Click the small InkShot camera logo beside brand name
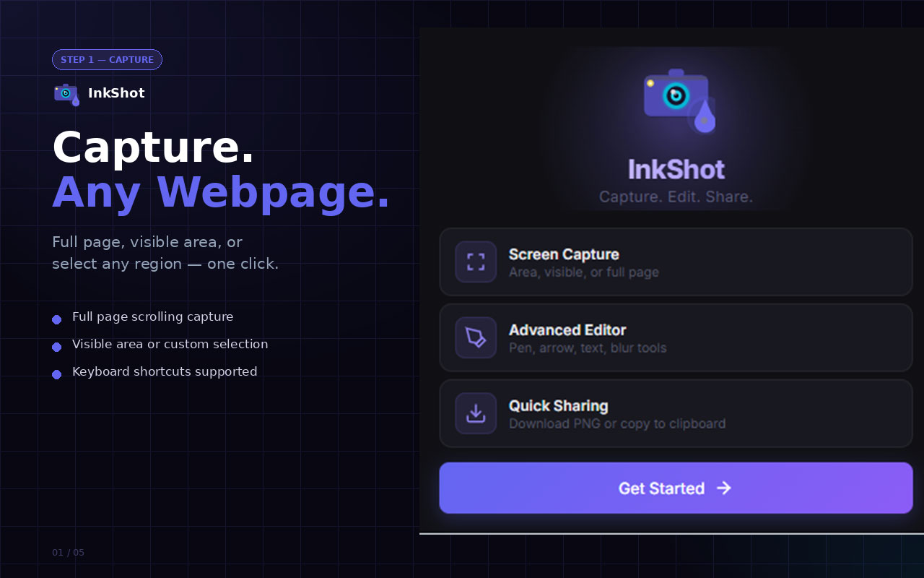924x578 pixels. pyautogui.click(x=66, y=94)
